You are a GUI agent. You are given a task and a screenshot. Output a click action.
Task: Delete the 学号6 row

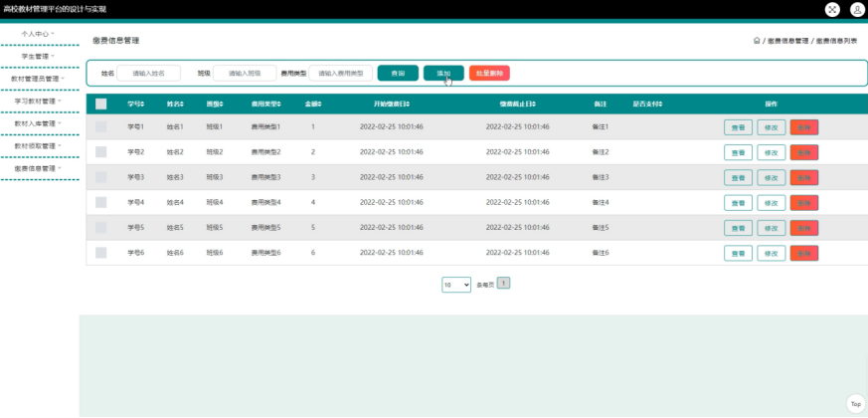803,254
